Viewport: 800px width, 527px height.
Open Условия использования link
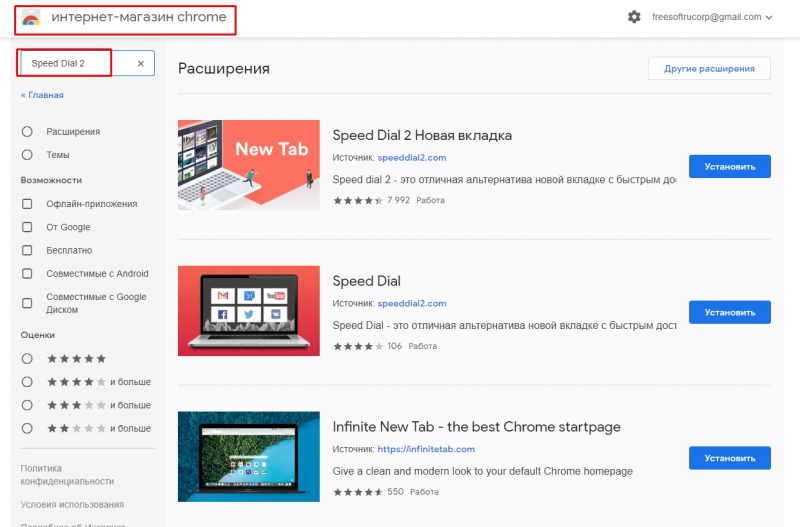pos(72,505)
